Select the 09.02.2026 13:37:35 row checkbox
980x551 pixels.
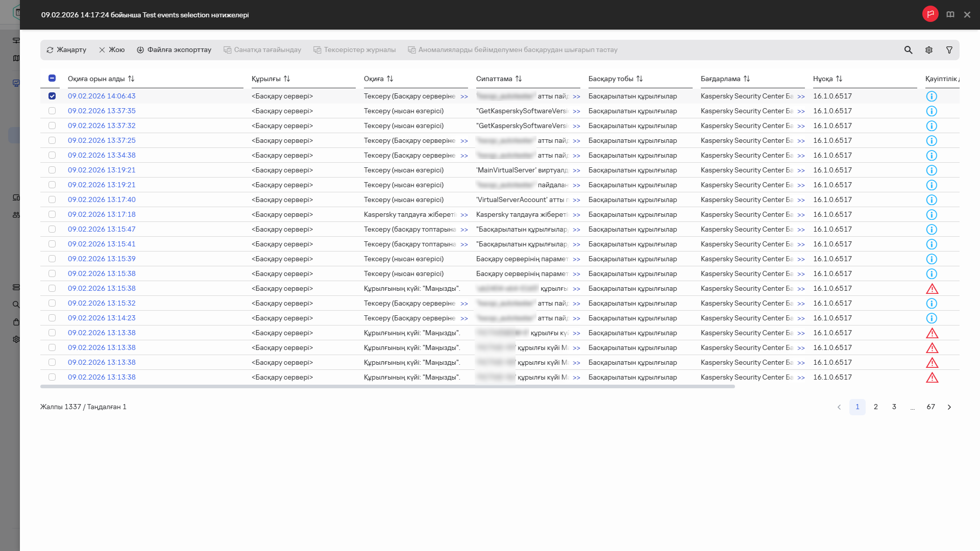click(52, 111)
